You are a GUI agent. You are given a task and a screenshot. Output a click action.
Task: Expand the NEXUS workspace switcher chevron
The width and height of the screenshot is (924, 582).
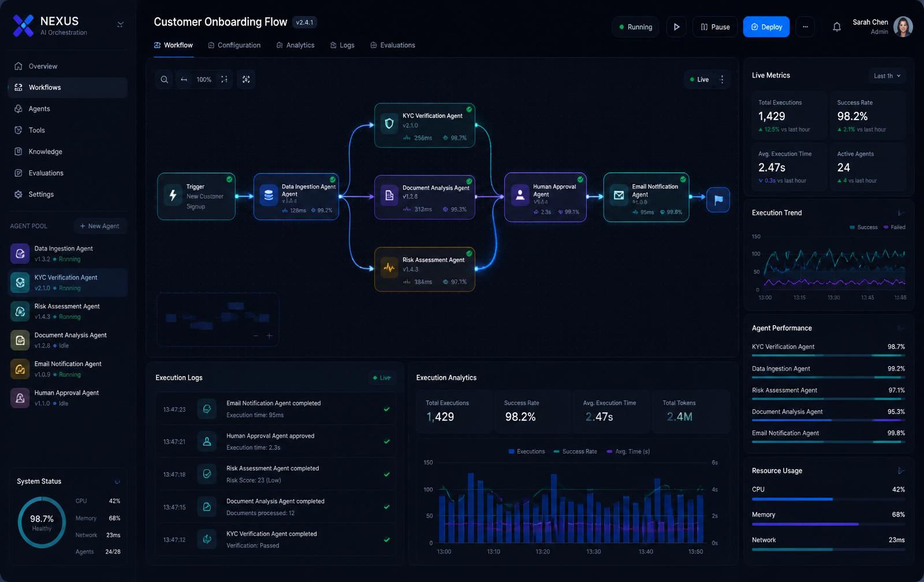click(x=120, y=24)
